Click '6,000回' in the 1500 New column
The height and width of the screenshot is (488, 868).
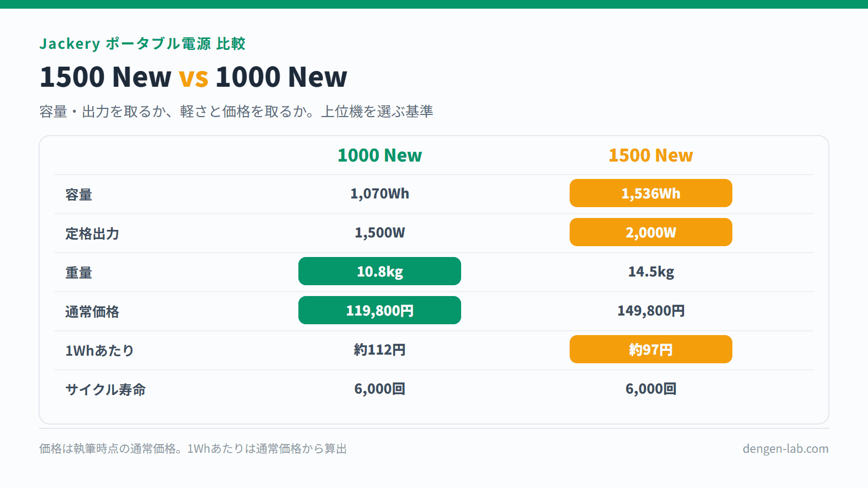point(651,389)
